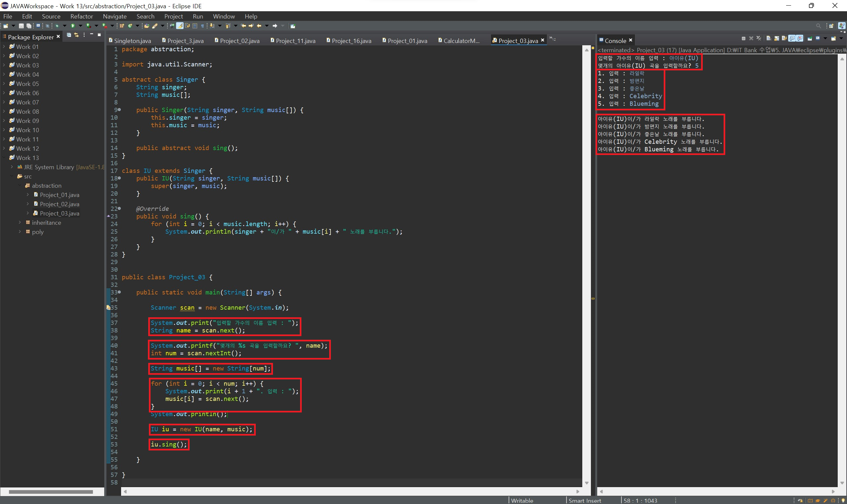The width and height of the screenshot is (847, 504).
Task: Expand the Work 12 project
Action: pos(4,148)
